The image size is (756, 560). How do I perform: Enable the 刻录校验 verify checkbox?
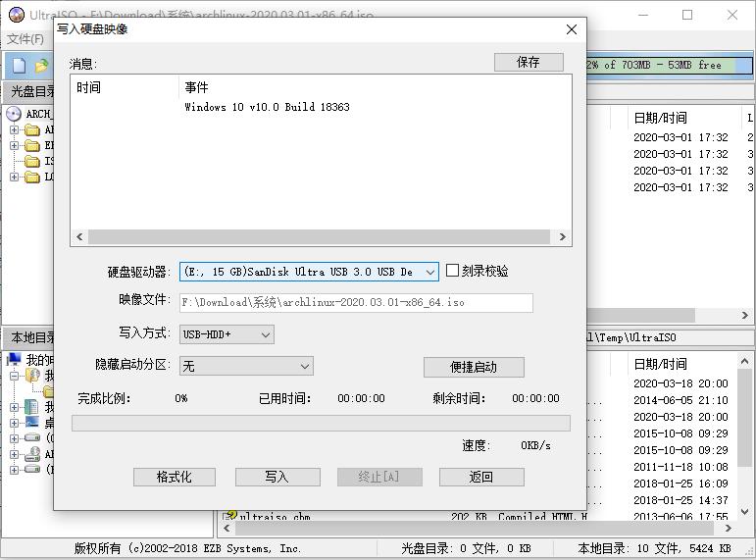coord(452,270)
